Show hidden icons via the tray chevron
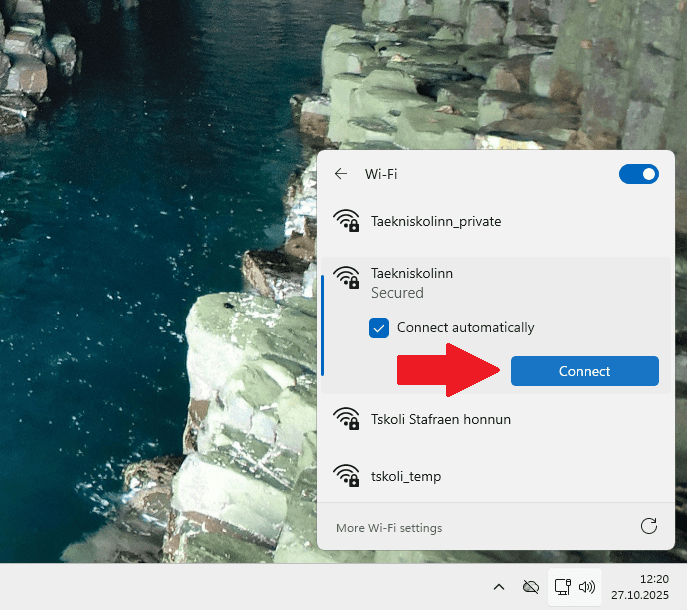This screenshot has width=687, height=610. click(x=498, y=587)
